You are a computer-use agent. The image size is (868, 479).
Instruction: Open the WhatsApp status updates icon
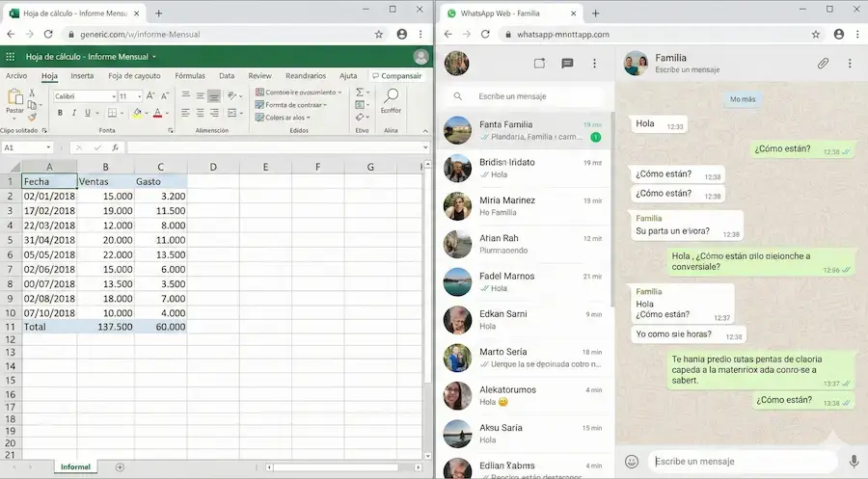pyautogui.click(x=539, y=64)
